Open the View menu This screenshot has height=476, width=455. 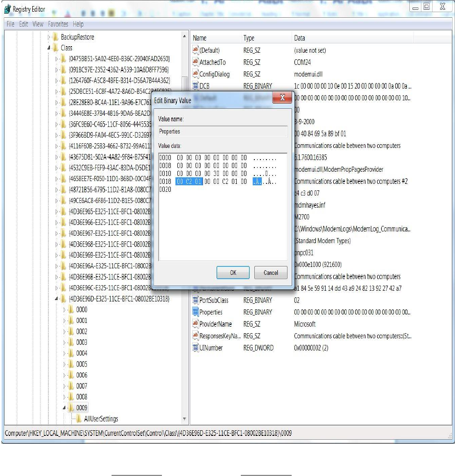38,24
